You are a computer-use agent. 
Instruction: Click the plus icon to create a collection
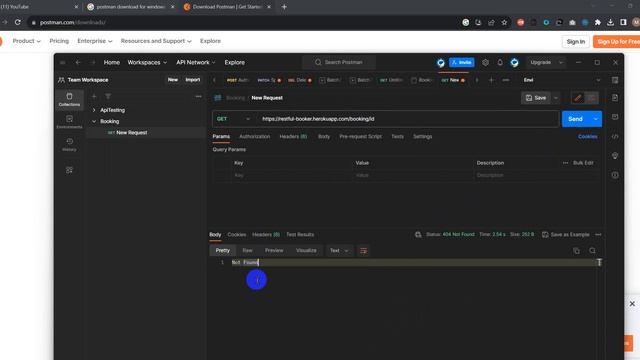point(94,96)
